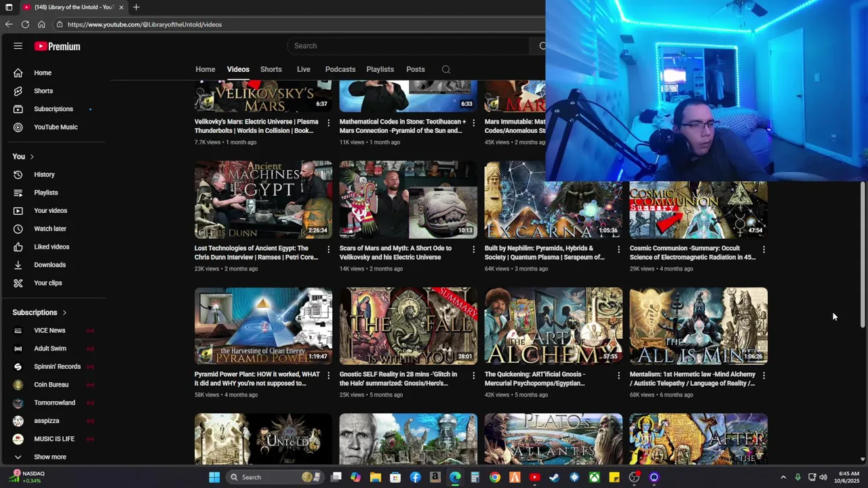The width and height of the screenshot is (868, 488).
Task: Open File Explorer from the taskbar
Action: 376,477
